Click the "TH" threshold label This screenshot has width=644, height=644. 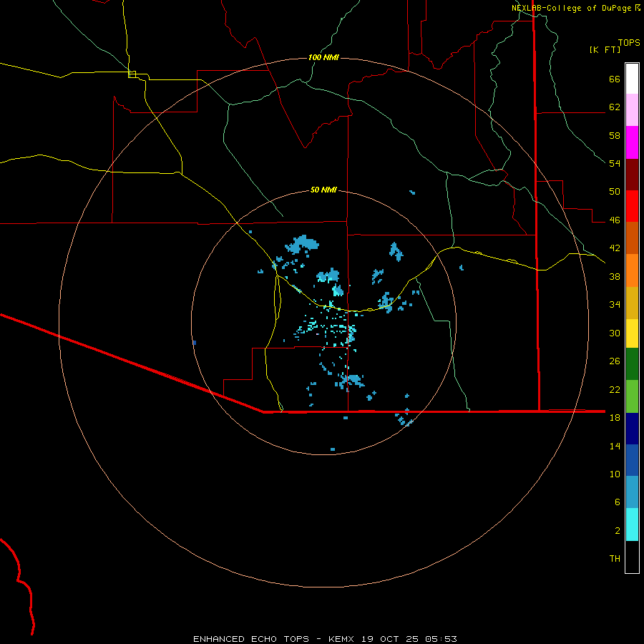(615, 559)
